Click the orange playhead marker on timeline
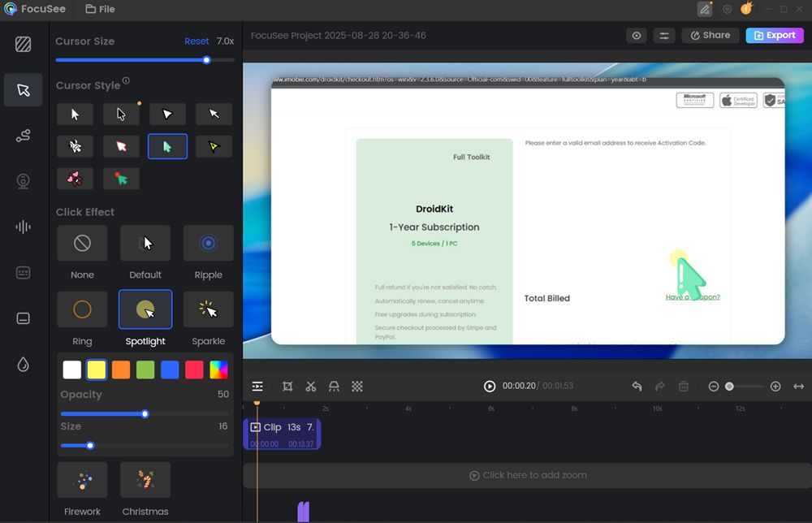 pos(257,402)
